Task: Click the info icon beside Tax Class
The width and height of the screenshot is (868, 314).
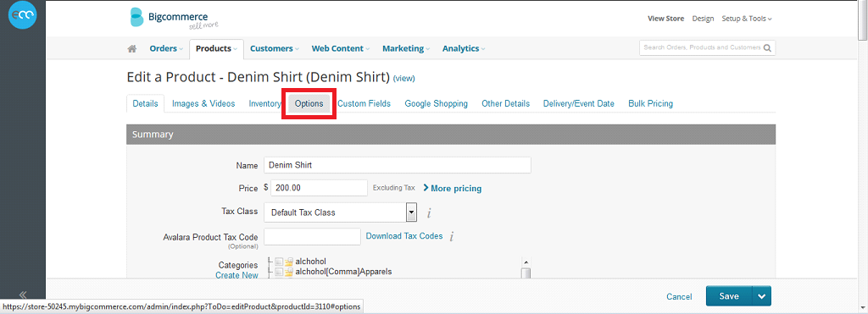Action: tap(428, 212)
